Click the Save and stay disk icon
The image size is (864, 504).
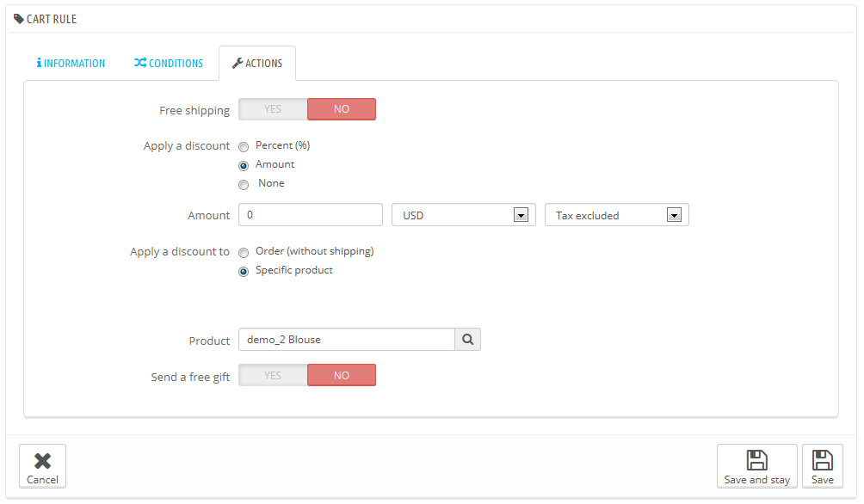point(756,460)
